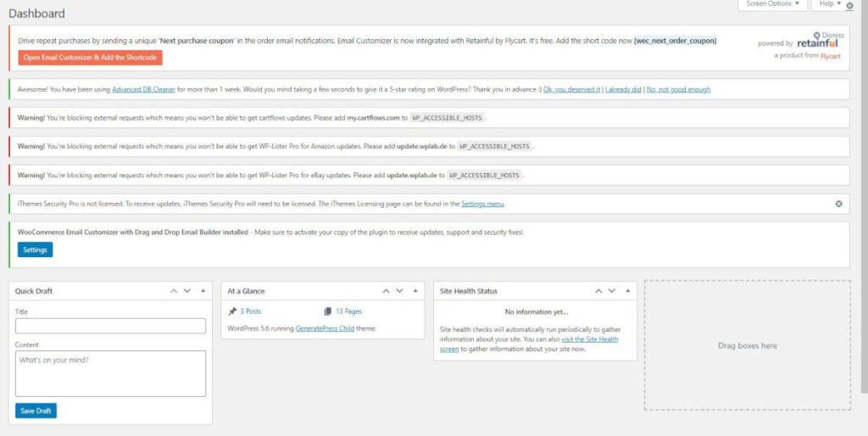Click 'I already did' link
This screenshot has height=436, width=868.
coord(623,89)
